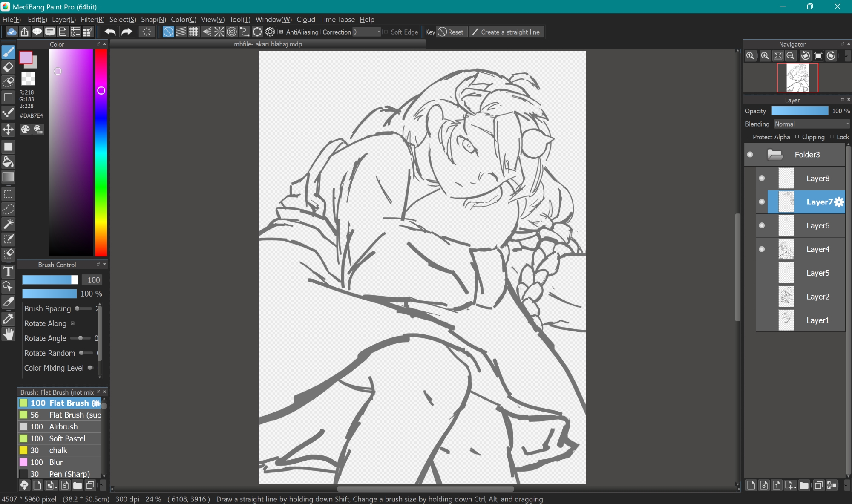Enable Clipping checkbox

(x=797, y=137)
